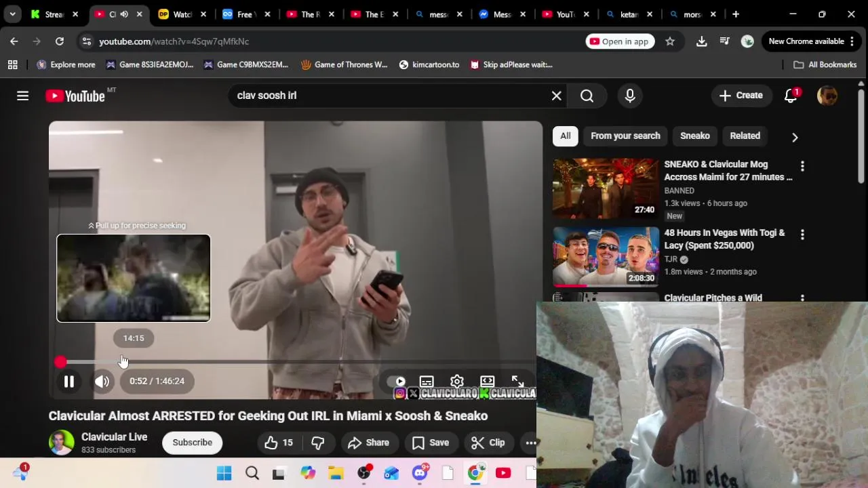Open 'Explore more' bookmark
Viewport: 868px width, 488px height.
coord(66,64)
